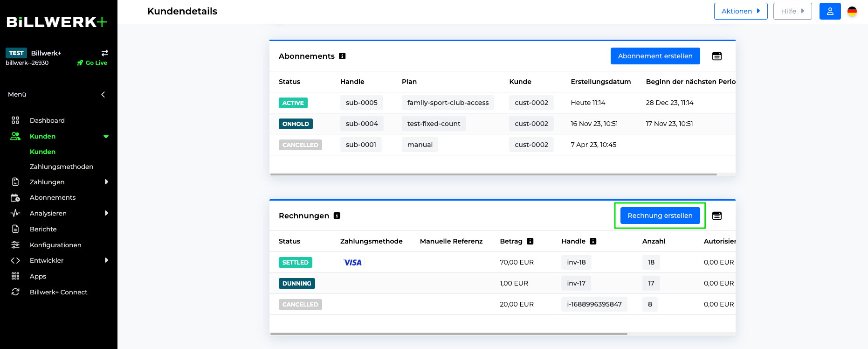Click plan test-fixed-count

tap(434, 124)
